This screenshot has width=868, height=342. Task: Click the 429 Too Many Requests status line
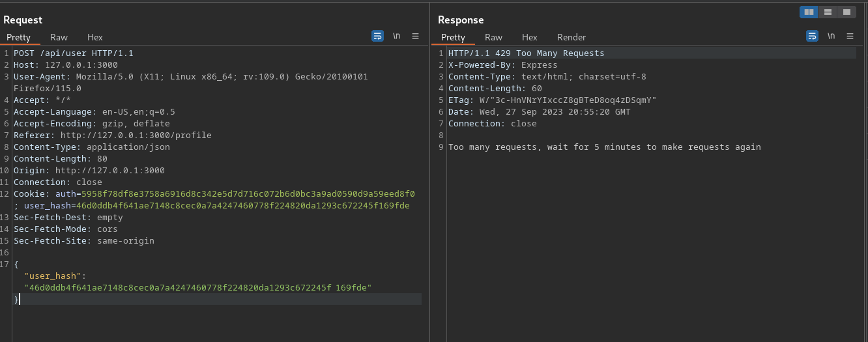(x=526, y=53)
